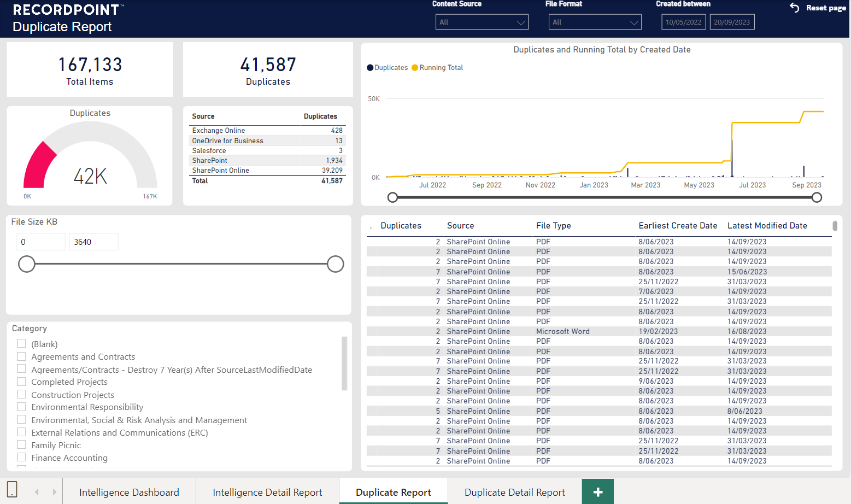The width and height of the screenshot is (851, 504).
Task: Click the chart title Duplicates and Running Total
Action: pyautogui.click(x=602, y=50)
